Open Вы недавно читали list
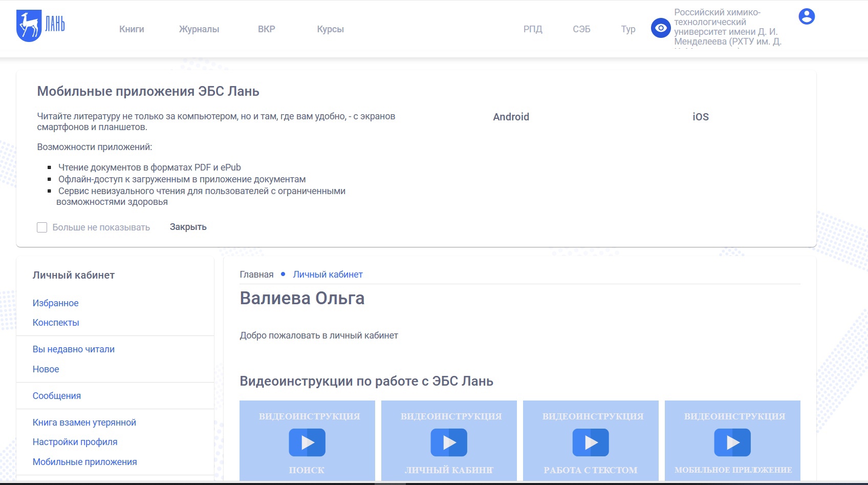This screenshot has height=485, width=868. pos(74,349)
